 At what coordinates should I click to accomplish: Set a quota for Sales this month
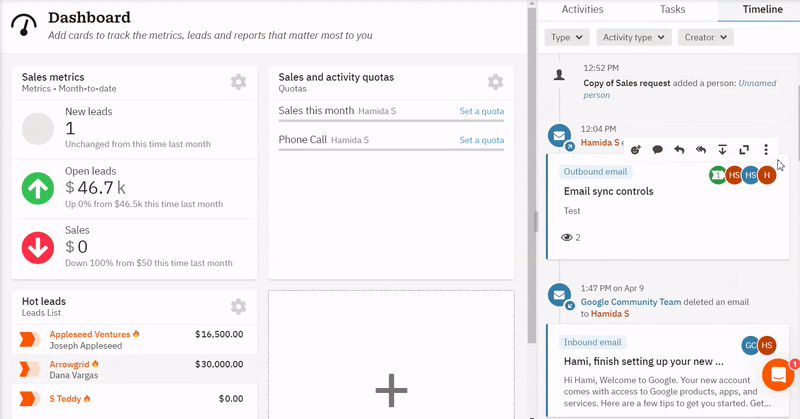point(481,110)
